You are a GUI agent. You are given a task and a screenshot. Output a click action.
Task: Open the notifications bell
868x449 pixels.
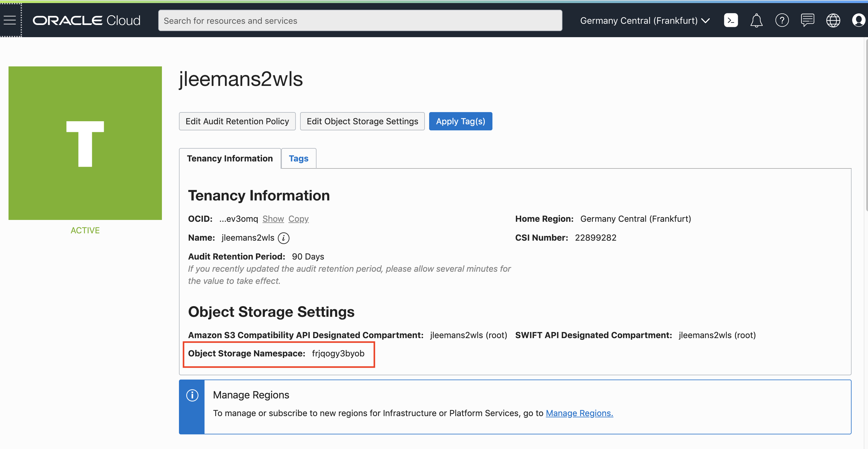click(756, 21)
